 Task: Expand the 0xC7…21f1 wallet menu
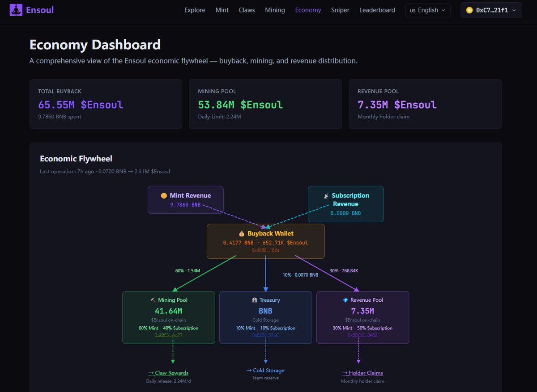point(491,10)
